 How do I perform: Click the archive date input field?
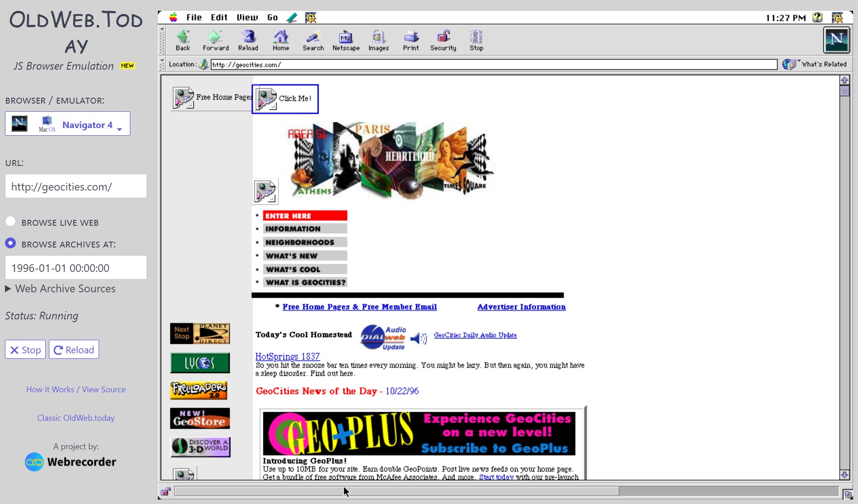tap(76, 267)
